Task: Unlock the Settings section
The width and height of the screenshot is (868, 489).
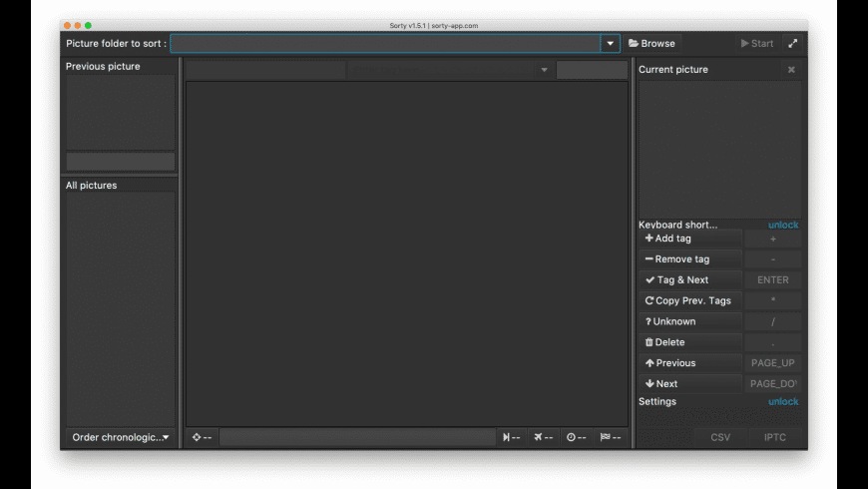Action: [783, 401]
